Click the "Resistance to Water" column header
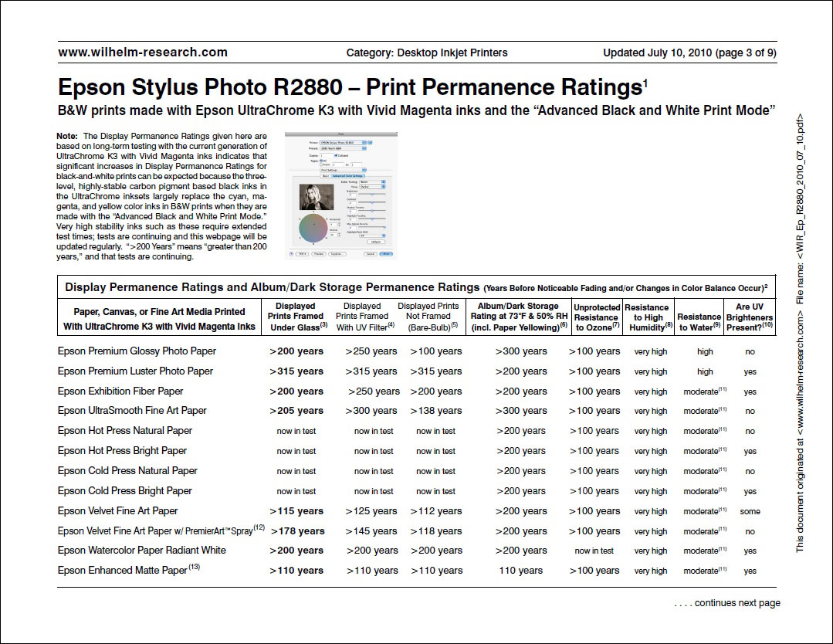This screenshot has height=644, width=833. click(699, 322)
